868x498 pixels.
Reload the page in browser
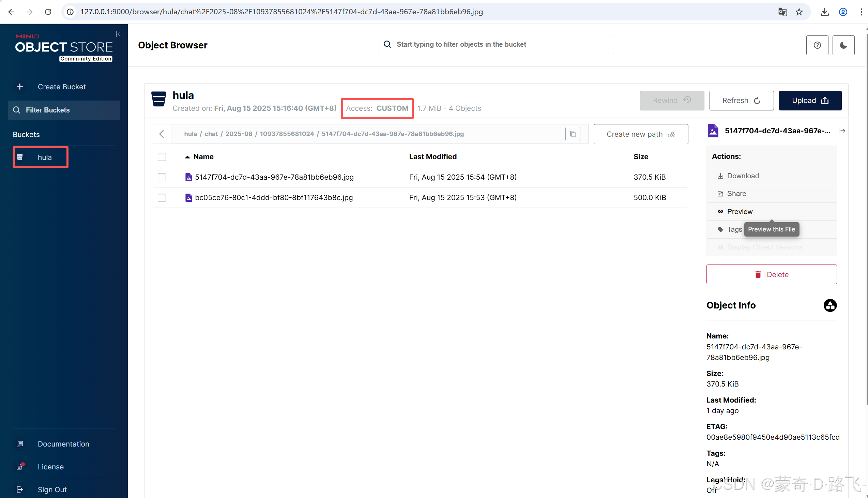(x=48, y=12)
